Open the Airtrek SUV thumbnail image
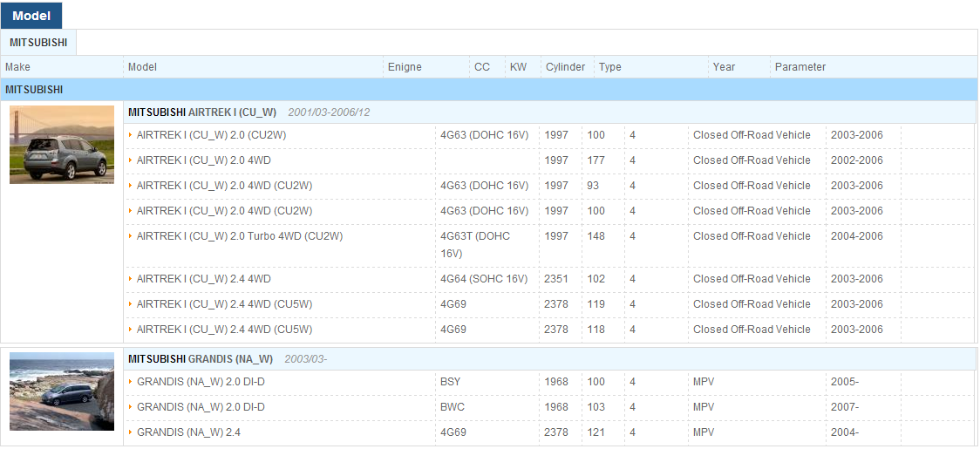Viewport: 980px width, 449px height. pos(62,145)
